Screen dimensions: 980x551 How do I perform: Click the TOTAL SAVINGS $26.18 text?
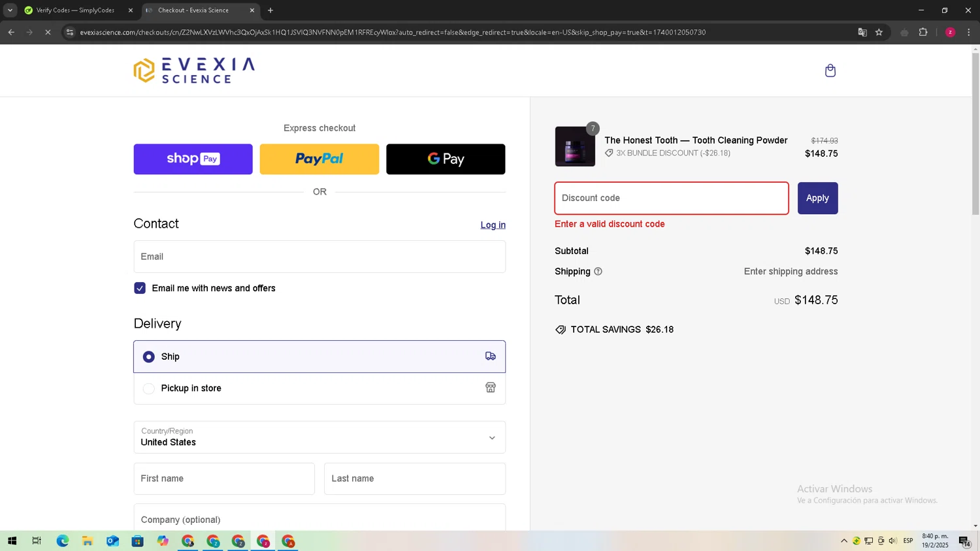[622, 330]
